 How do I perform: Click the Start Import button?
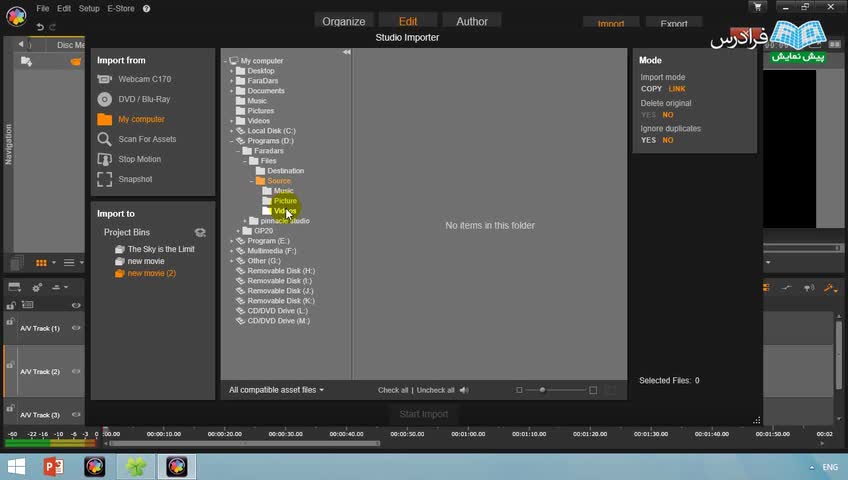pos(423,414)
